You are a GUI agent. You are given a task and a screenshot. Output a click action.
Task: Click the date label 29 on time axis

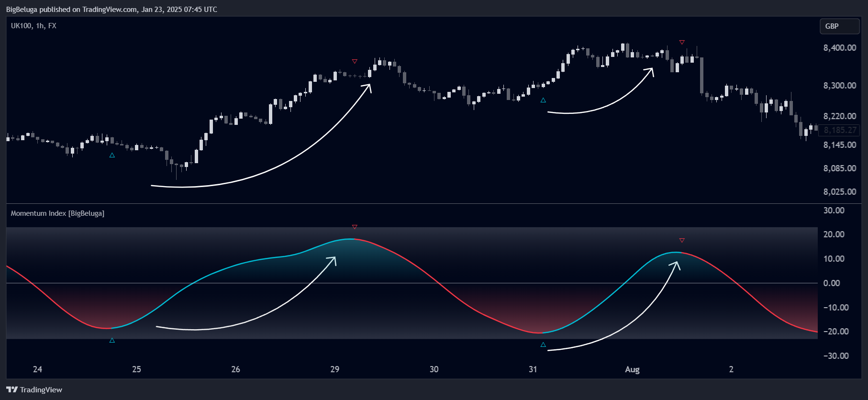[334, 369]
